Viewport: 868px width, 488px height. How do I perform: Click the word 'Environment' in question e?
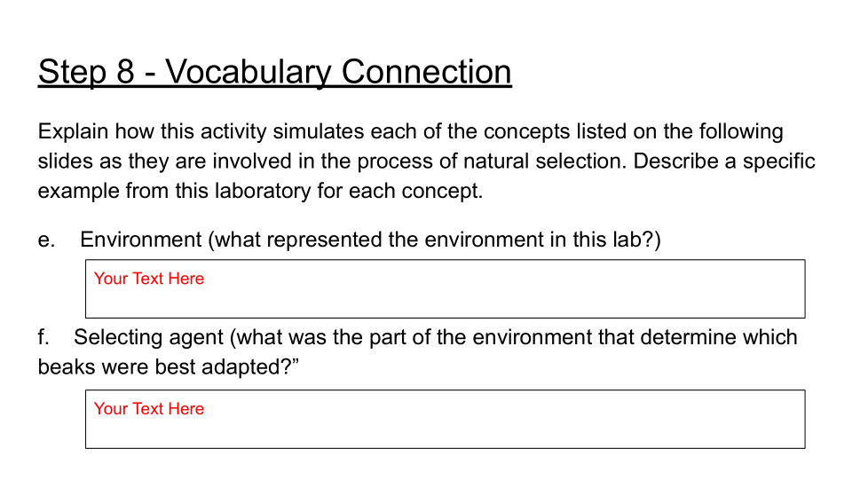coord(140,240)
